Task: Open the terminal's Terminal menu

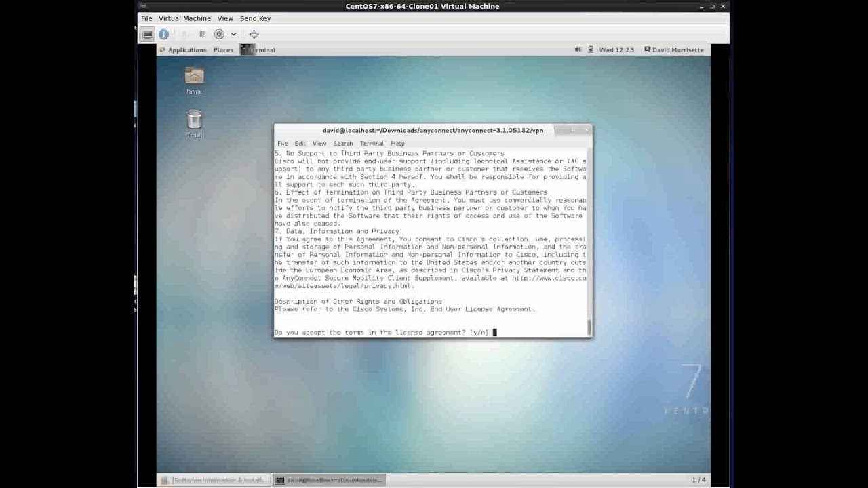Action: [372, 144]
